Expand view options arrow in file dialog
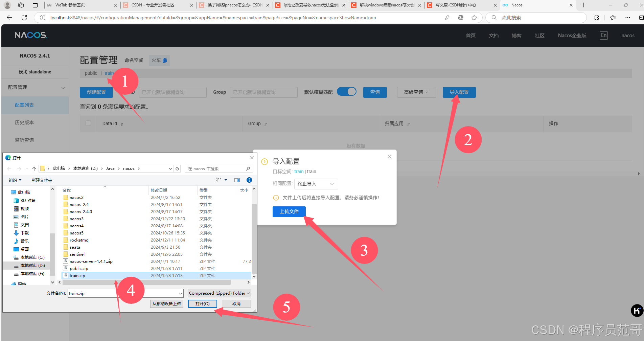644x341 pixels. pos(226,180)
